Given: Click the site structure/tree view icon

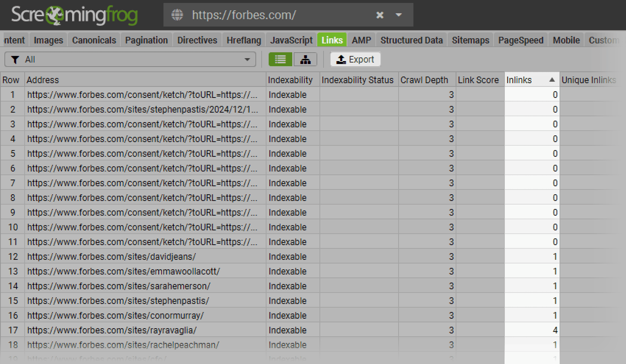Looking at the screenshot, I should coord(306,59).
